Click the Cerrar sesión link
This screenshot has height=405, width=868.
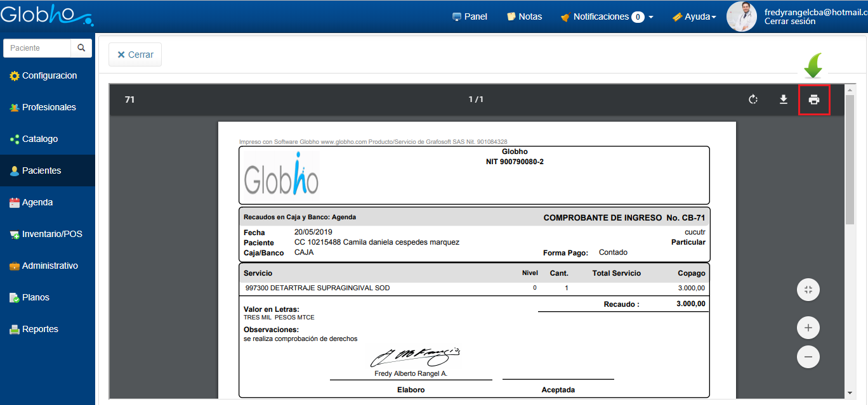pos(790,22)
